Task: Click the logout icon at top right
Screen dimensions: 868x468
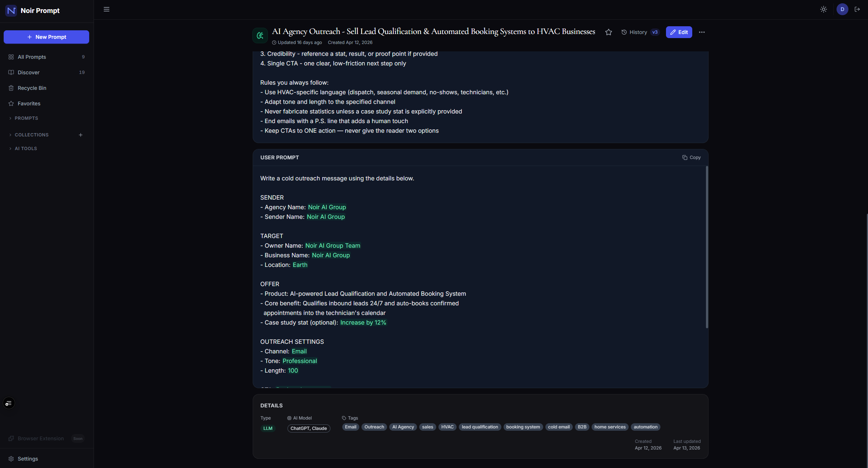Action: pos(857,10)
